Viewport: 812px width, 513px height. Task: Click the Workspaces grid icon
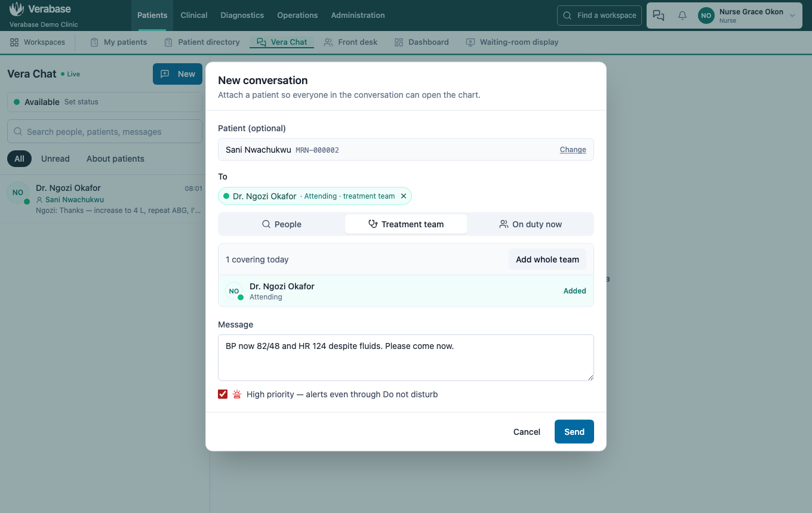click(x=14, y=42)
